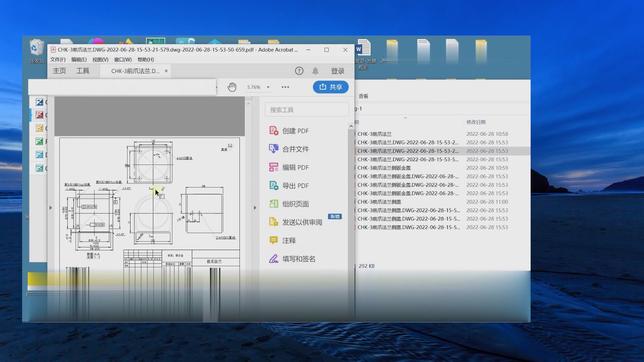The height and width of the screenshot is (362, 644).
Task: Open notifications bell in Acrobat
Action: 315,71
